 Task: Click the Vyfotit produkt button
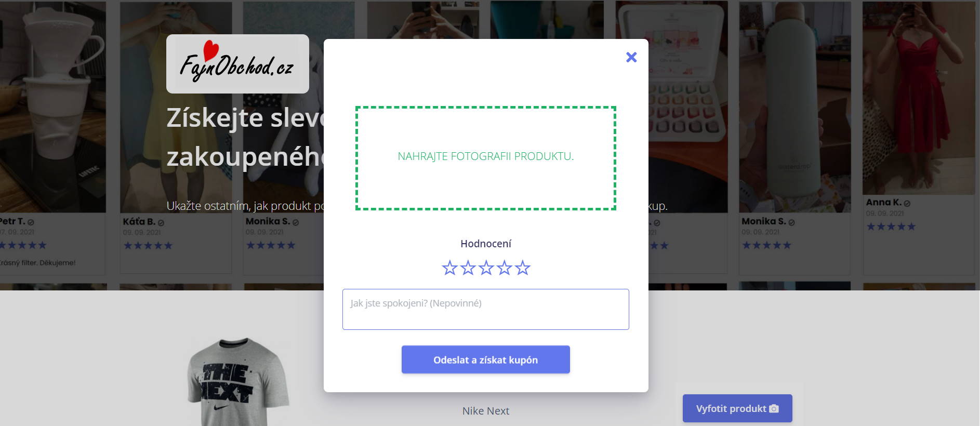coord(737,408)
